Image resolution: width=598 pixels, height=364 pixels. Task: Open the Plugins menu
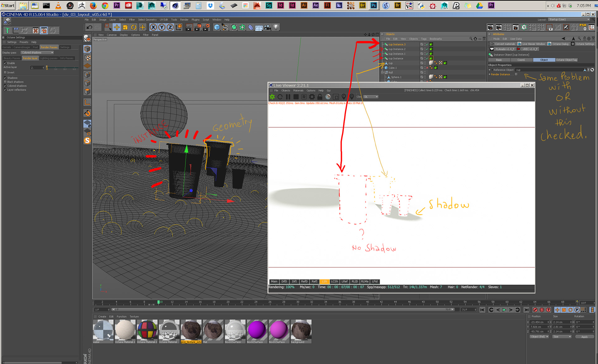pos(196,20)
